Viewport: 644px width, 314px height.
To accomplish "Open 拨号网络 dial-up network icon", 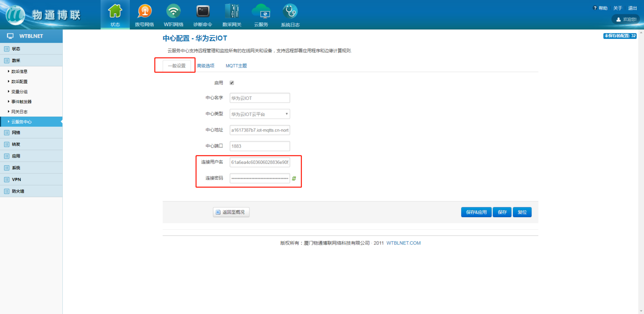I will click(144, 11).
